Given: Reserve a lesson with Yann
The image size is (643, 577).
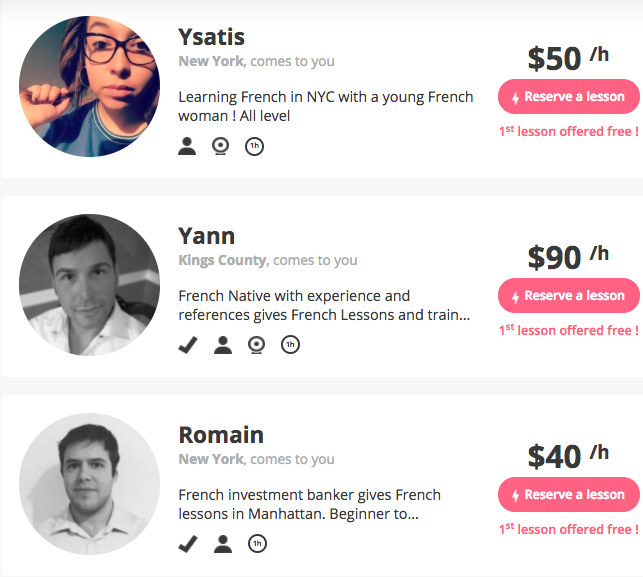Looking at the screenshot, I should (568, 296).
